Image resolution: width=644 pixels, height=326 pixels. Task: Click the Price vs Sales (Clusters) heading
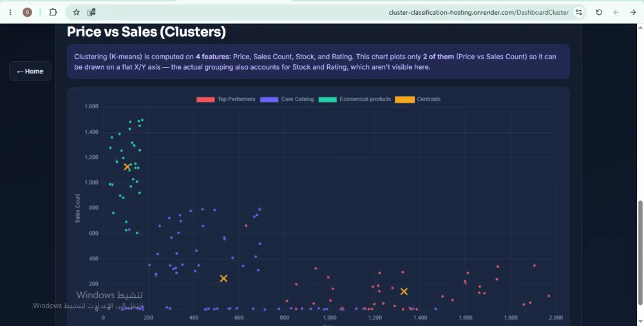coord(147,32)
